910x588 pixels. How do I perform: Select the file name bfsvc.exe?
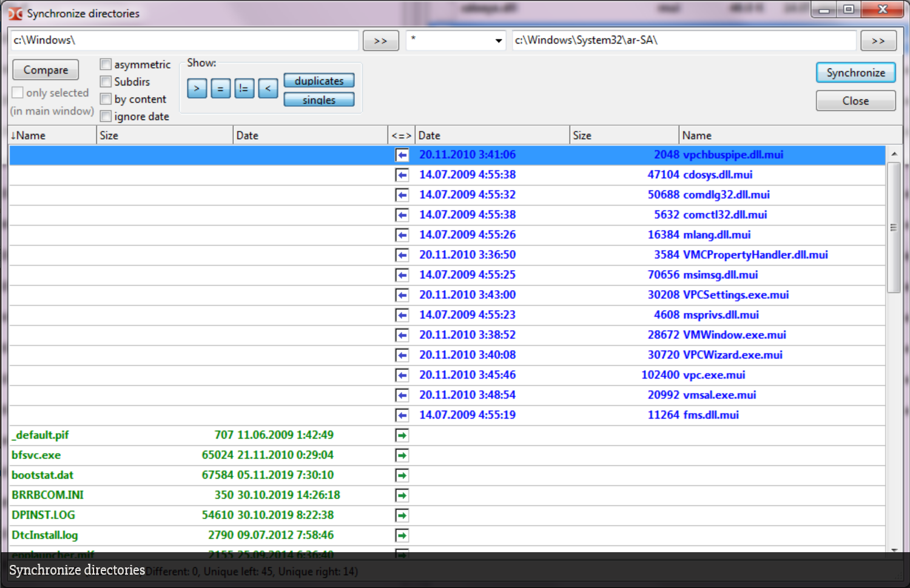click(x=36, y=455)
